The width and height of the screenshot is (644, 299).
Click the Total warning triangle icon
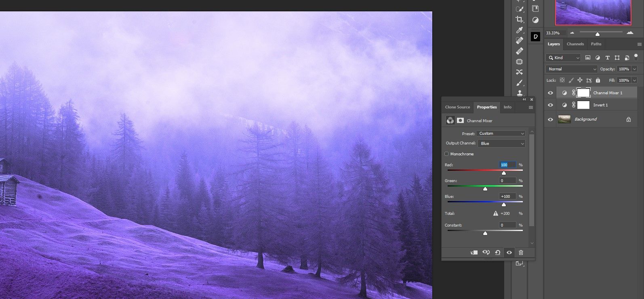point(496,213)
